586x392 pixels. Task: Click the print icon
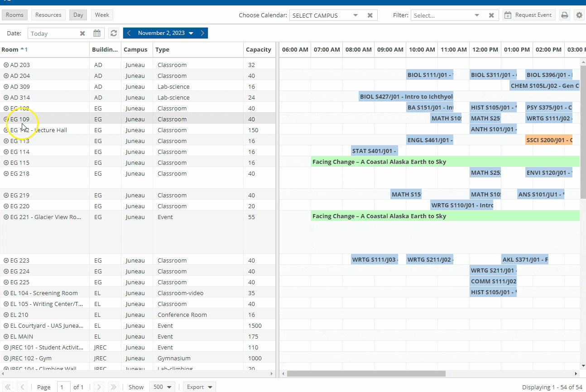coord(564,15)
